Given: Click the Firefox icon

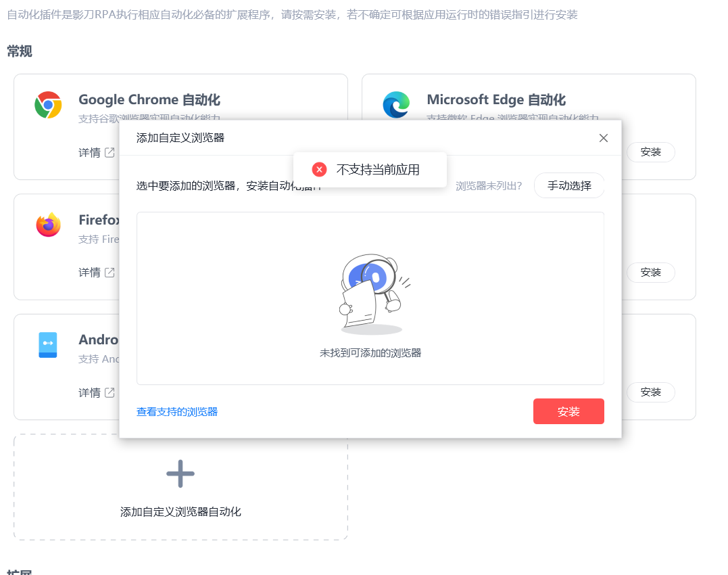Looking at the screenshot, I should coord(48,225).
